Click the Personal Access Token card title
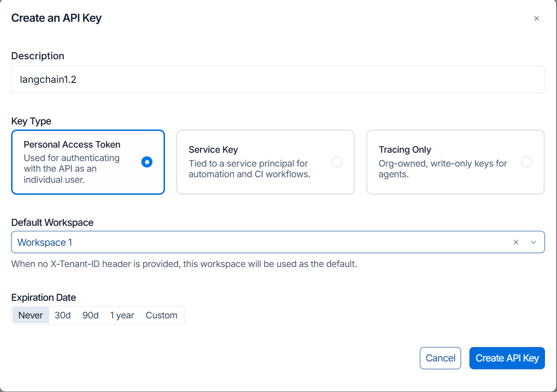 coord(72,144)
